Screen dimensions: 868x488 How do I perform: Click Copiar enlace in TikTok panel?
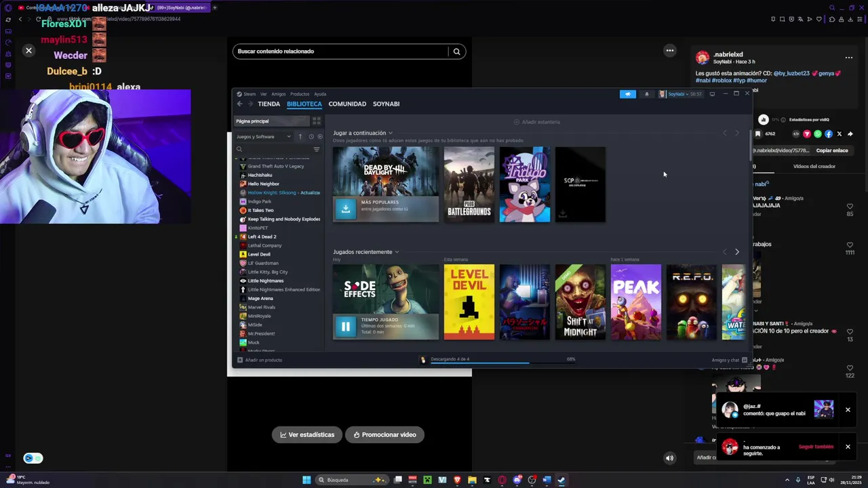pos(832,150)
